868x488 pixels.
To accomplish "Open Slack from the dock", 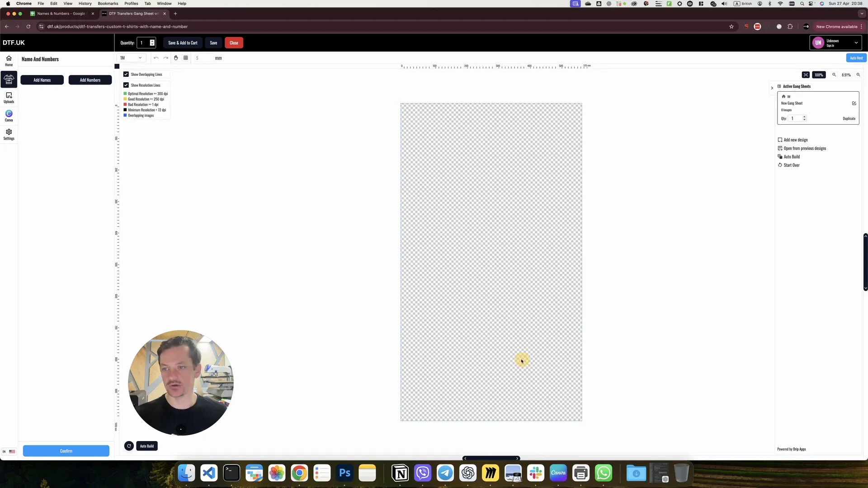I will pos(536,473).
